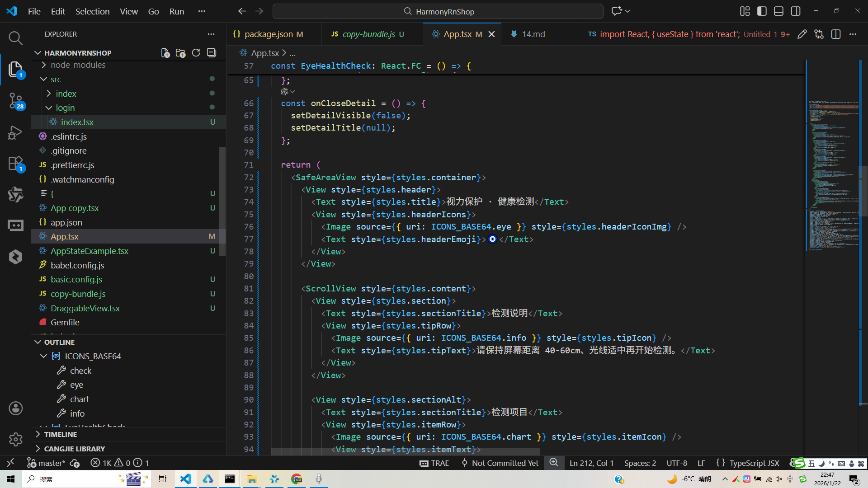Viewport: 868px width, 488px height.
Task: Open Run and Debug view
Action: pyautogui.click(x=15, y=132)
